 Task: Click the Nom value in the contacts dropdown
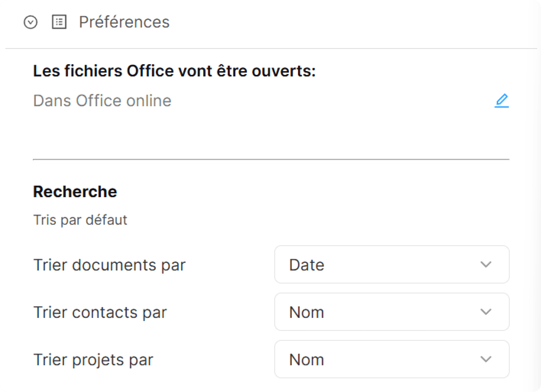[x=307, y=312]
